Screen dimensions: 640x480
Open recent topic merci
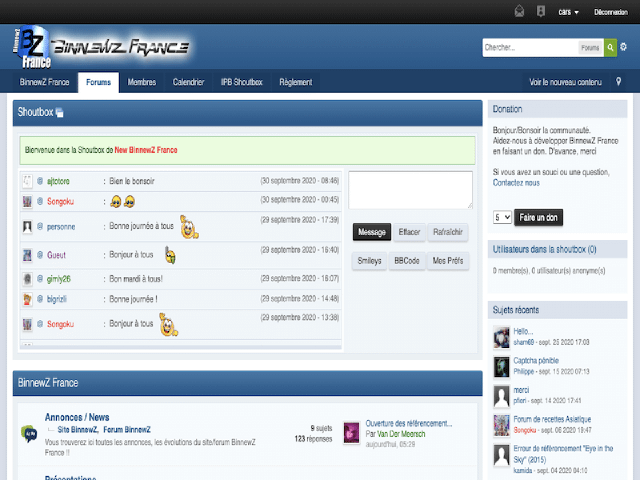(521, 390)
